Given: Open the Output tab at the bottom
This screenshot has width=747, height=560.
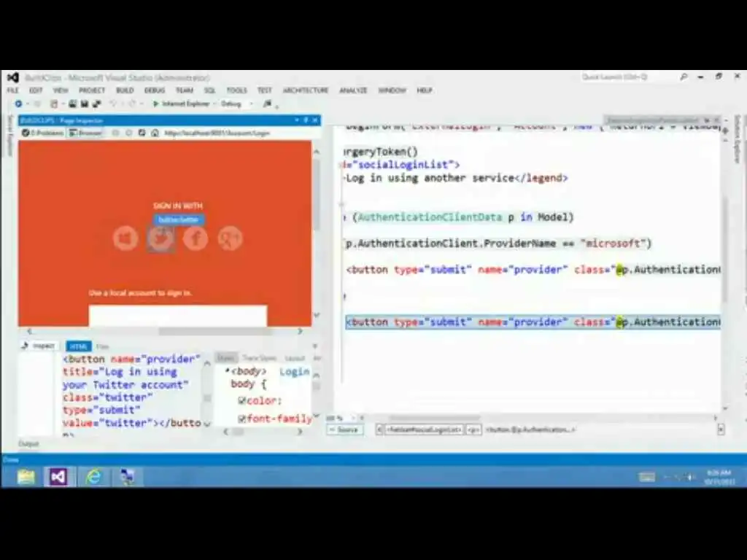Looking at the screenshot, I should (x=28, y=444).
